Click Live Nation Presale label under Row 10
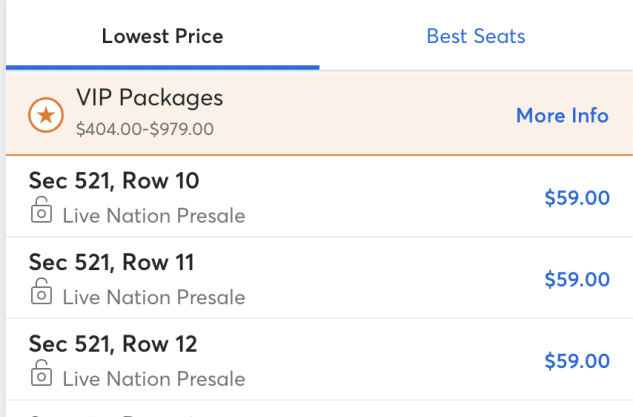Image resolution: width=633 pixels, height=417 pixels. (154, 215)
